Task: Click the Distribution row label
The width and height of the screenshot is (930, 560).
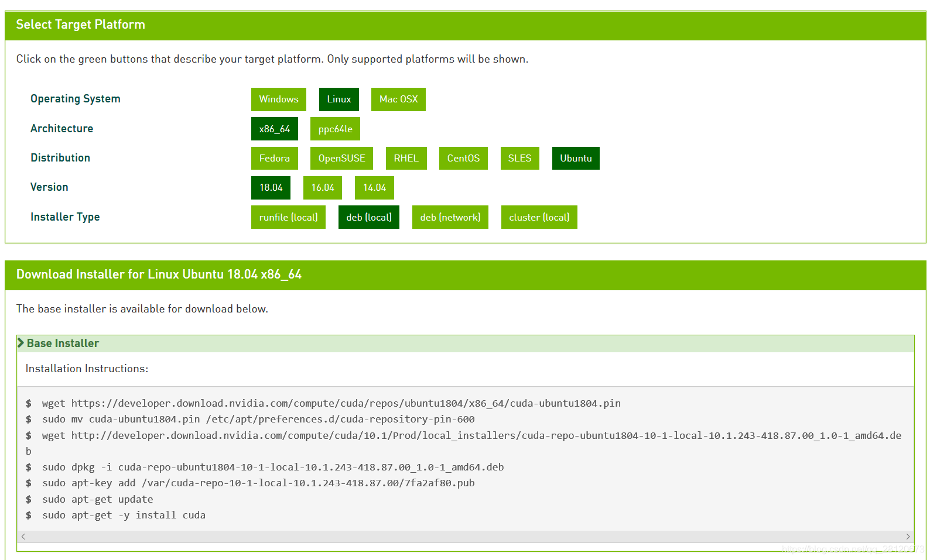Action: [60, 157]
